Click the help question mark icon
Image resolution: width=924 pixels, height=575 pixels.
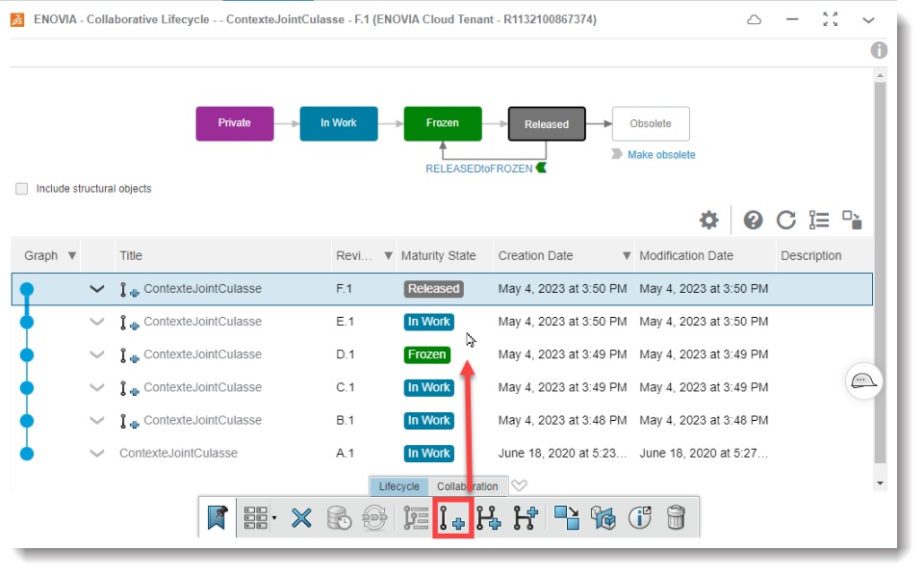coord(753,220)
